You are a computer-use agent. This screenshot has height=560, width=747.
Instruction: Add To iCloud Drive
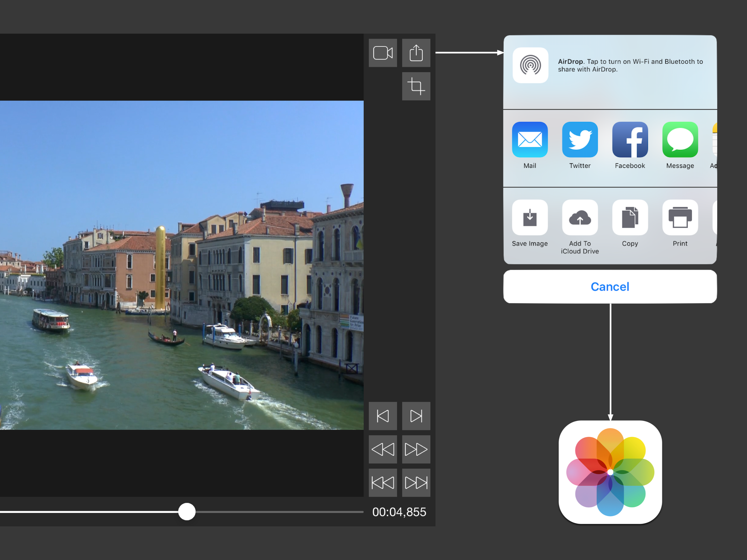(580, 217)
